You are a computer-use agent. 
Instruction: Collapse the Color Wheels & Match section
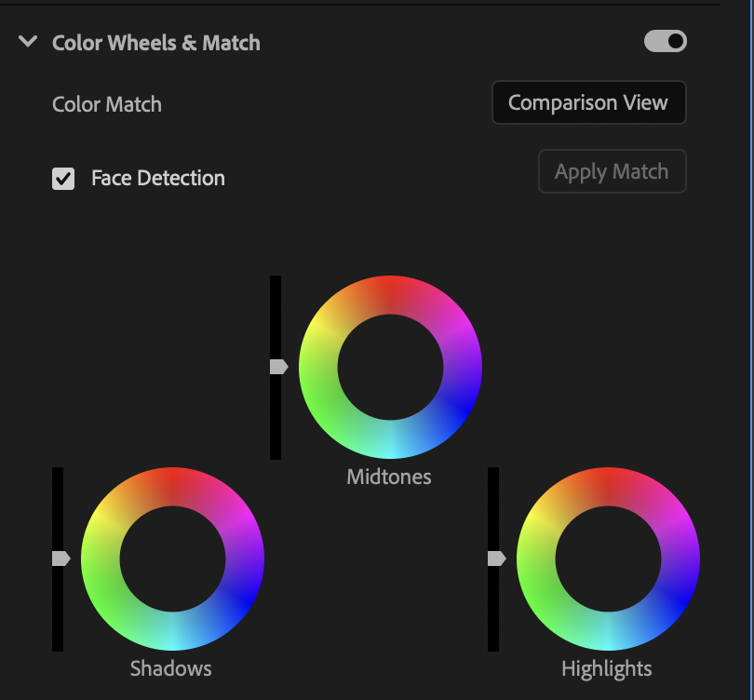[29, 42]
